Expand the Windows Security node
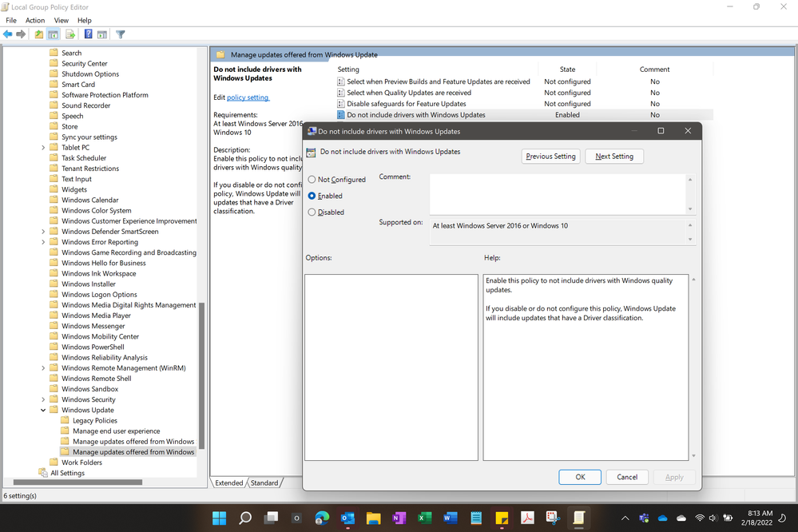The width and height of the screenshot is (798, 532). [x=43, y=399]
